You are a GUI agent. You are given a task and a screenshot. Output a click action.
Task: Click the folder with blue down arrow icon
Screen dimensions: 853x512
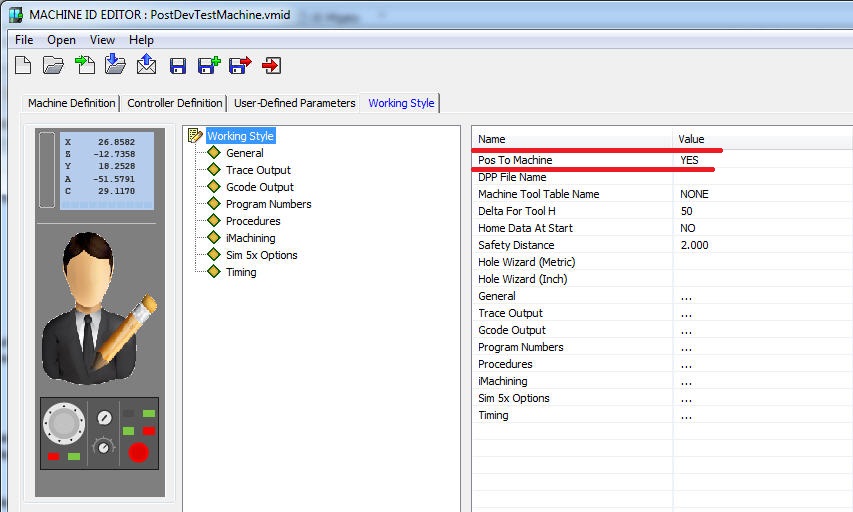coord(115,65)
